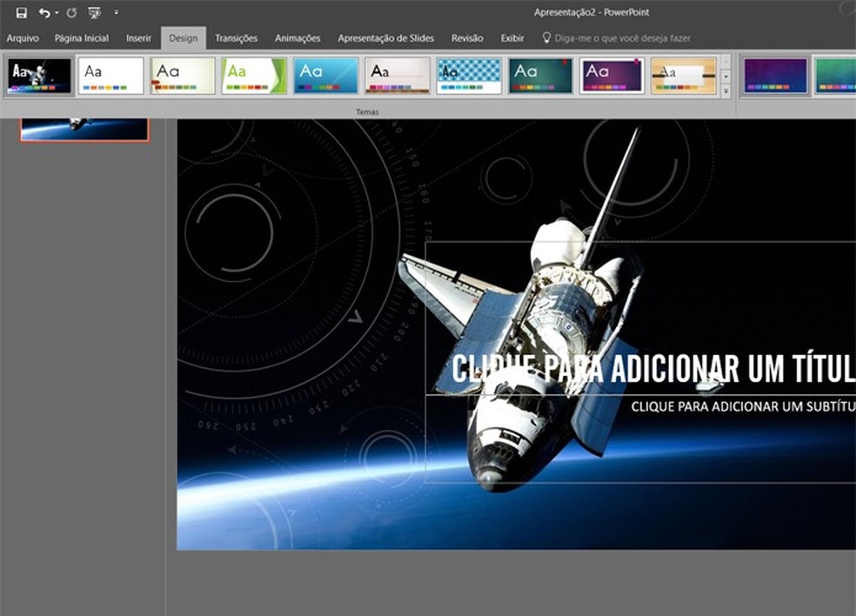Click the Undo arrow icon
Viewport: 856px width, 616px height.
click(x=43, y=13)
